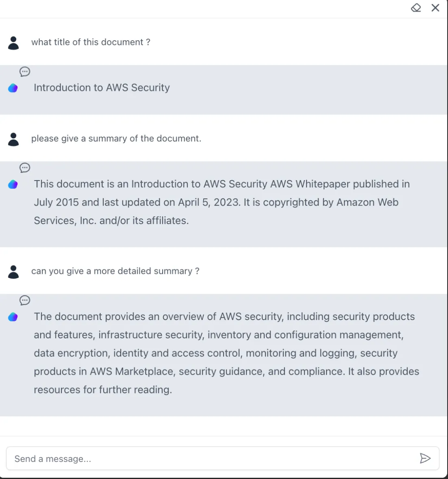The height and width of the screenshot is (479, 448).
Task: Click the message 'please give a summary of the document.'
Action: point(116,138)
